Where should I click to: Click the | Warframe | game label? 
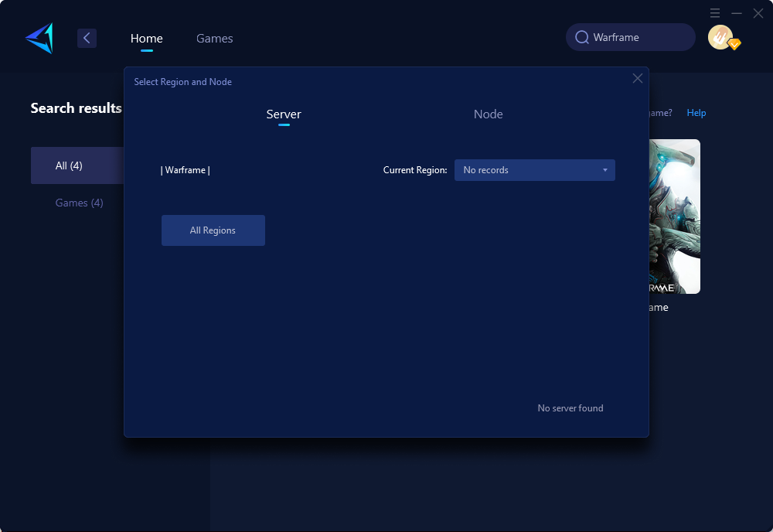coord(186,170)
